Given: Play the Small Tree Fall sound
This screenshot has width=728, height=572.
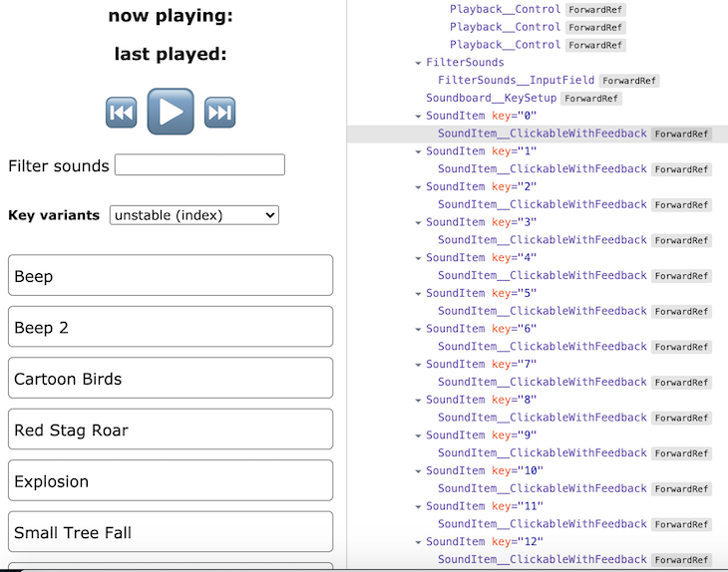Looking at the screenshot, I should [x=171, y=532].
